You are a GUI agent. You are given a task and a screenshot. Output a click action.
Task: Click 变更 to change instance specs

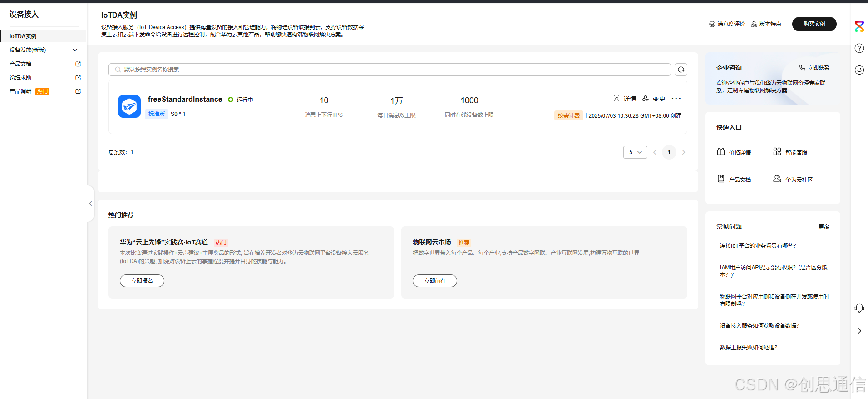click(654, 99)
